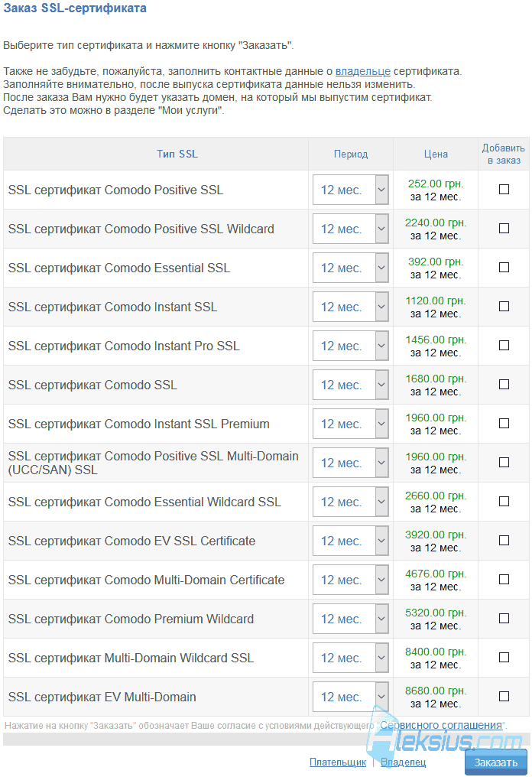Viewport: 532px width, 777px height.
Task: Check Comodo Essential Wildcard SSL box
Action: point(504,502)
